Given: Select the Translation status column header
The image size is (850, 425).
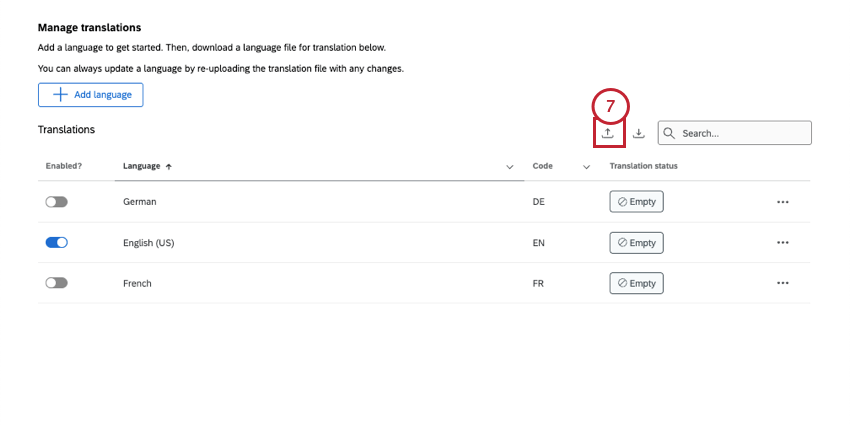Looking at the screenshot, I should coord(643,166).
